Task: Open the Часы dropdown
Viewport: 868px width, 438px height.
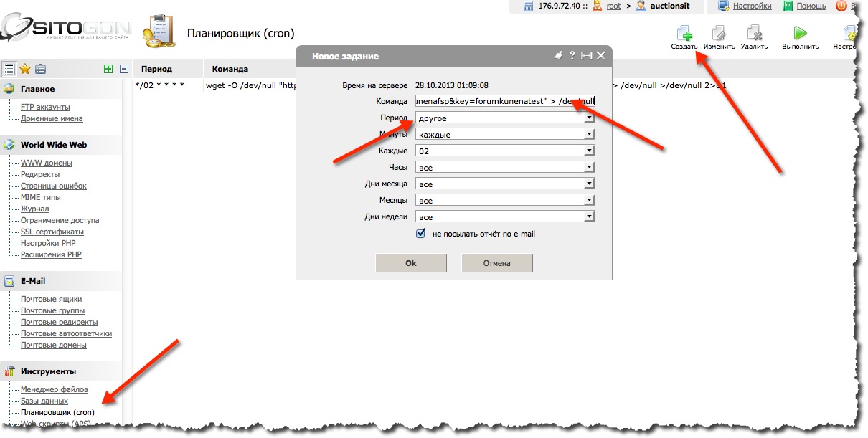Action: tap(505, 168)
